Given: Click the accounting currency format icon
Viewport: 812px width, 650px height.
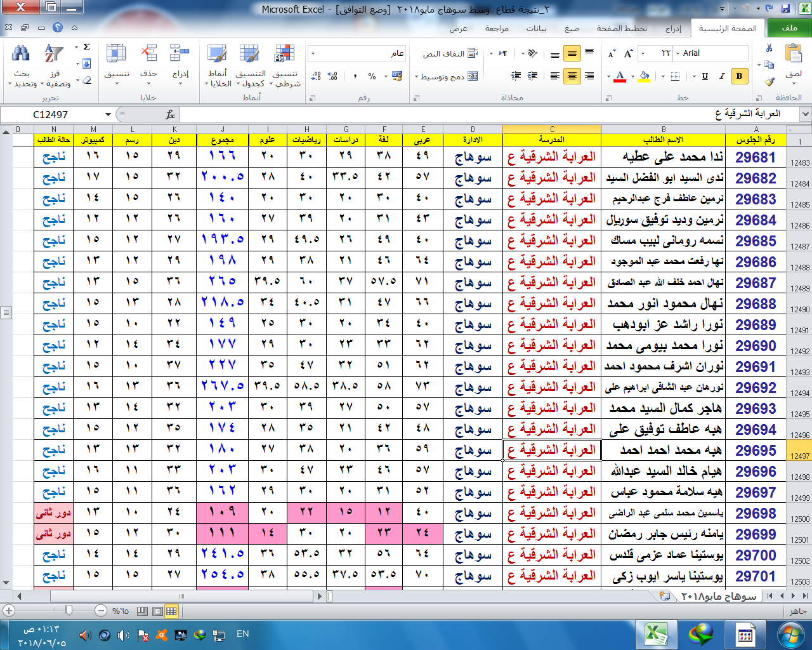Looking at the screenshot, I should [397, 76].
